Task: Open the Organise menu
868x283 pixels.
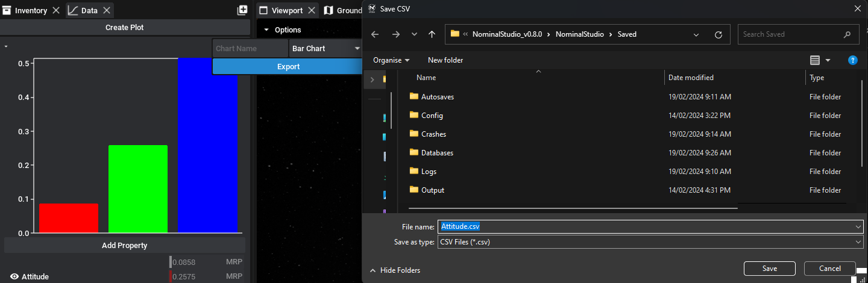Action: (391, 60)
